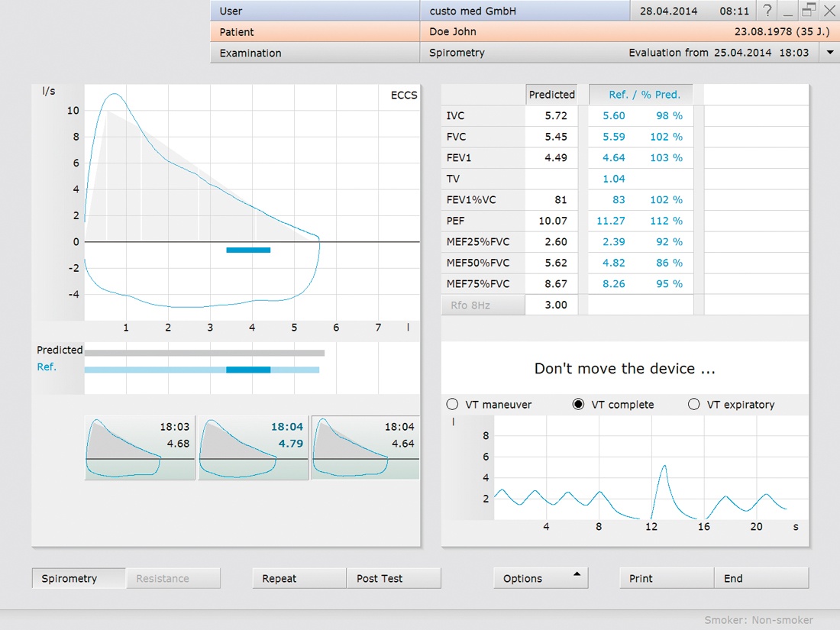840x630 pixels.
Task: Select the 18:04 measurement thumbnail with 4.64
Action: pos(365,447)
